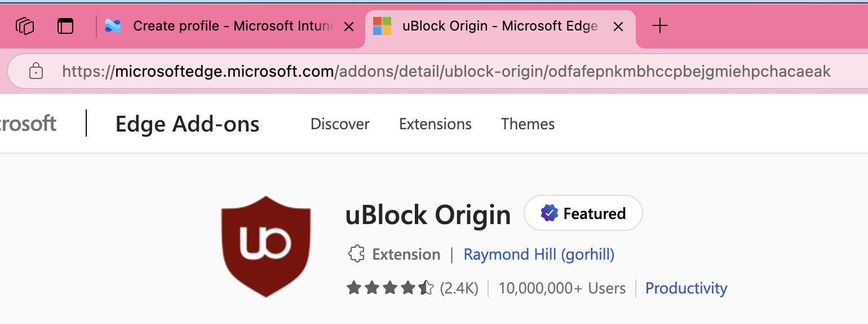This screenshot has width=868, height=324.
Task: Click the uBlock Origin shield logo
Action: pos(265,246)
